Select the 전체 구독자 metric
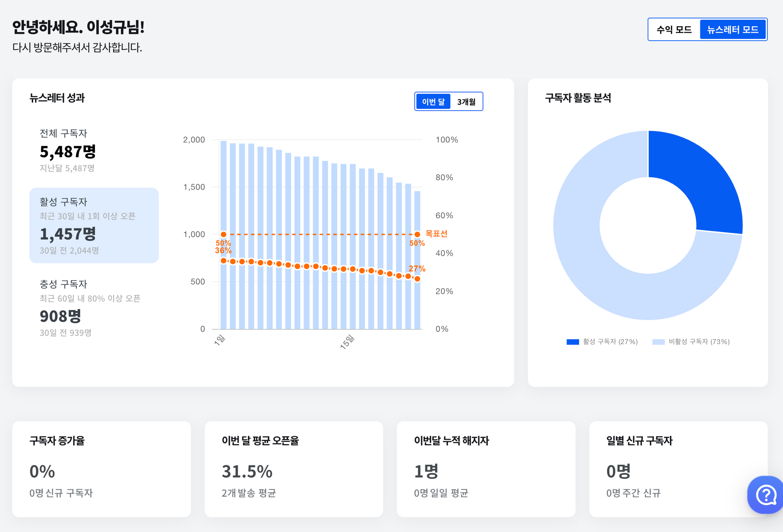The image size is (783, 532). coord(67,151)
